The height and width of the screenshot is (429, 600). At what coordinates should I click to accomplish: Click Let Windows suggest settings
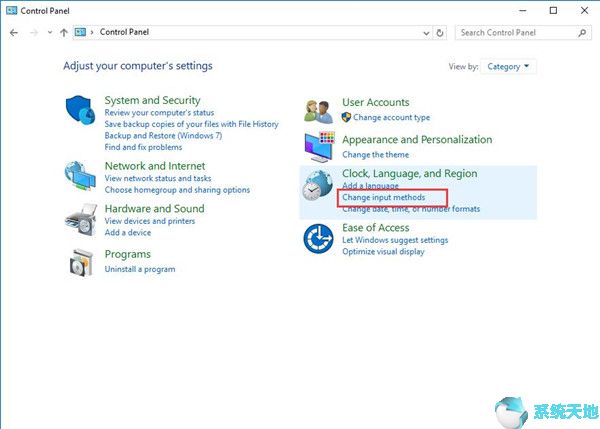[x=395, y=240]
